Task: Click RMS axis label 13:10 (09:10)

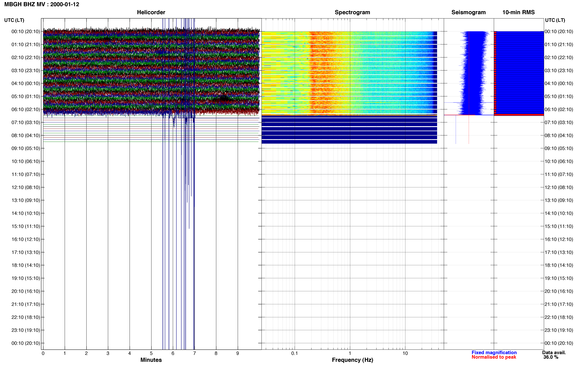Action: [559, 200]
